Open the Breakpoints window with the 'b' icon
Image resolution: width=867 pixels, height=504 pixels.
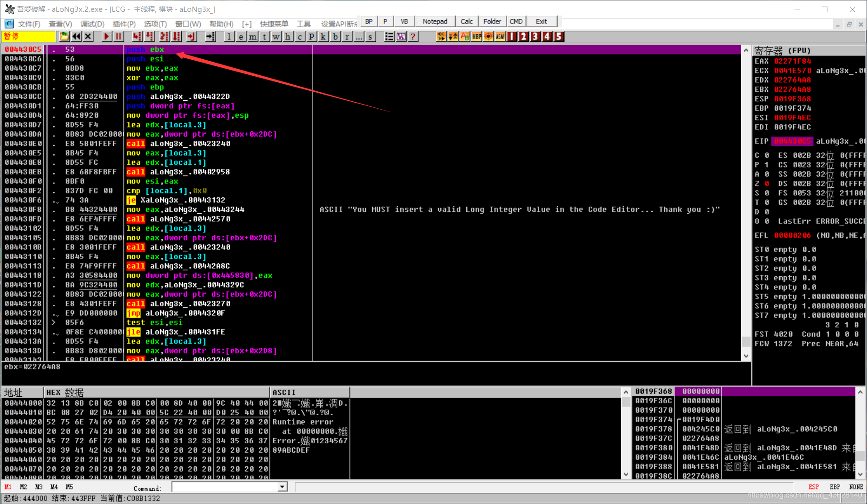click(335, 36)
